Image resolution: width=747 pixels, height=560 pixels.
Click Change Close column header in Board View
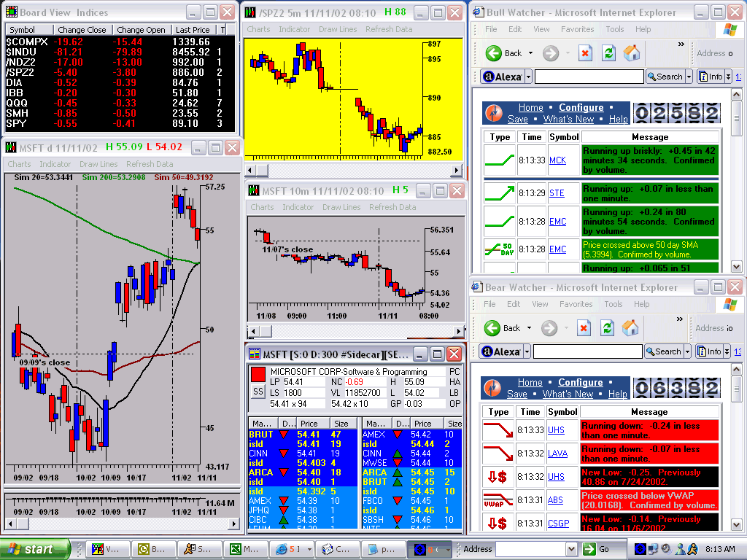tap(82, 29)
